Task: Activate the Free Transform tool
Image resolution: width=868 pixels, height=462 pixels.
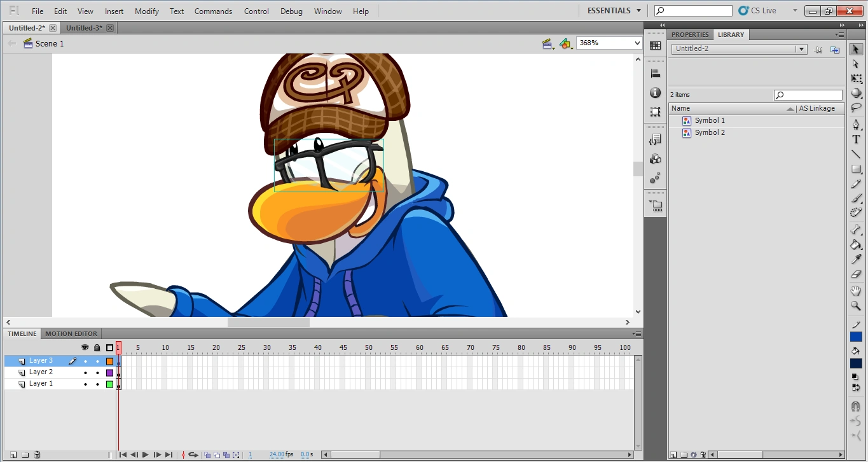Action: (x=856, y=79)
